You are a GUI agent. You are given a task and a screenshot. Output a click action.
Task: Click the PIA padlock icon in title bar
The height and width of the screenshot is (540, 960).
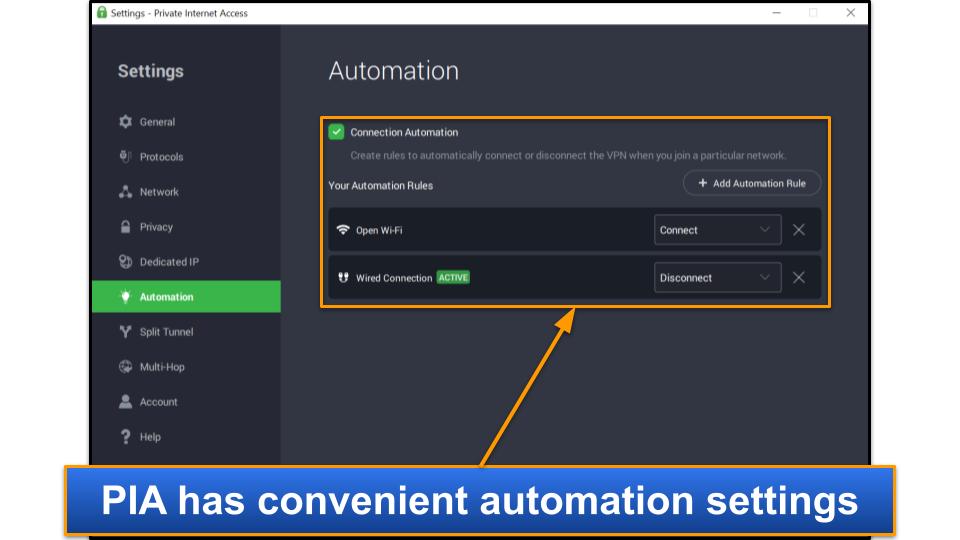102,12
